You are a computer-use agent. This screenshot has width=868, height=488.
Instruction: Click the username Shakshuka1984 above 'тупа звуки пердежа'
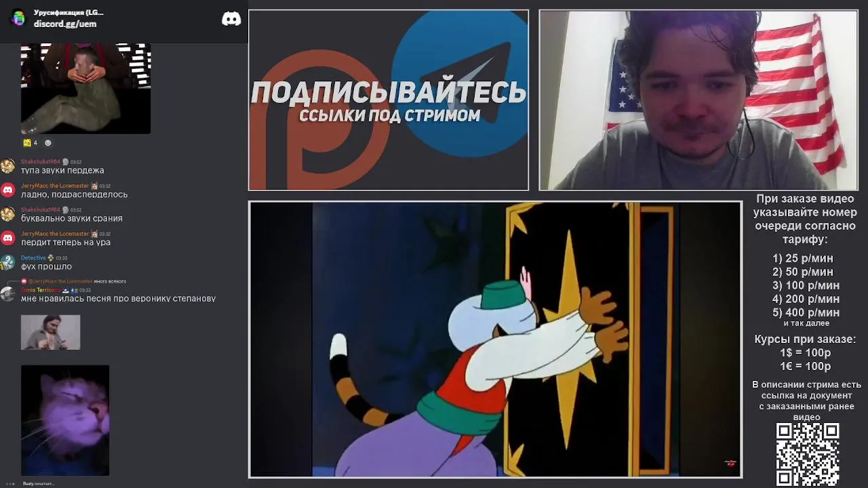tap(41, 162)
